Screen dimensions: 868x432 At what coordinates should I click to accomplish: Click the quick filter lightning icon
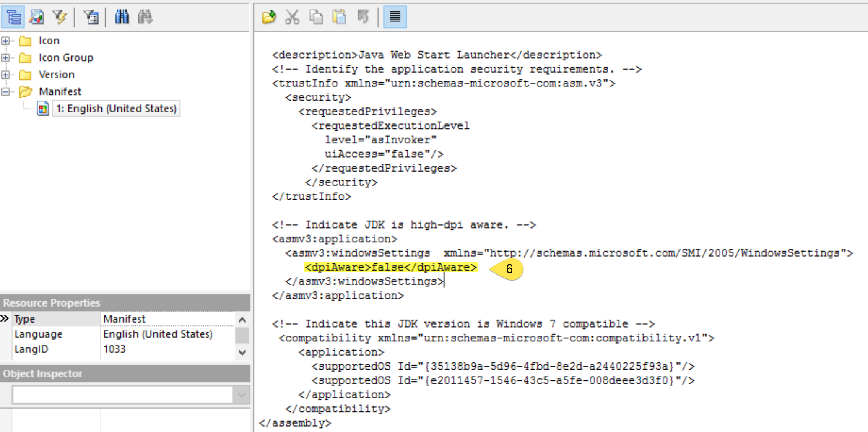coord(60,17)
